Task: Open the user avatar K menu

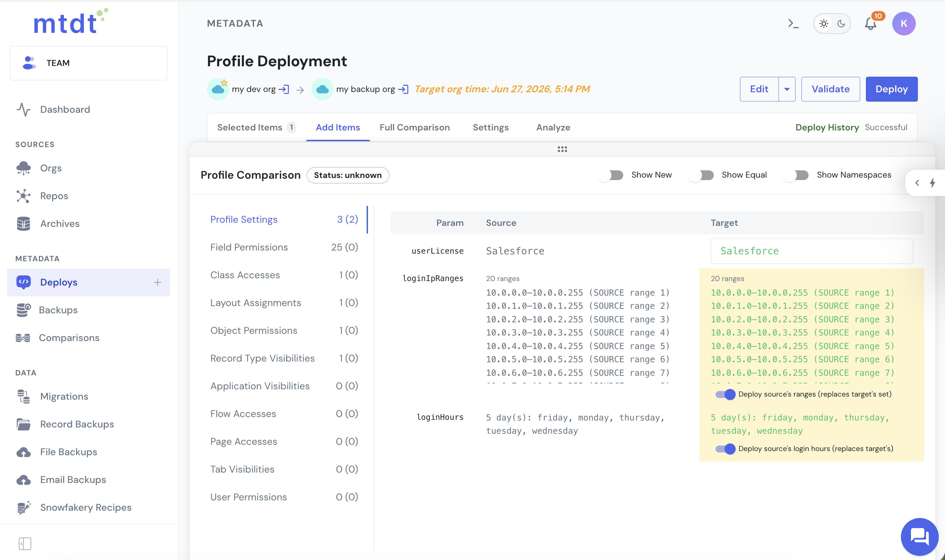Action: point(903,24)
